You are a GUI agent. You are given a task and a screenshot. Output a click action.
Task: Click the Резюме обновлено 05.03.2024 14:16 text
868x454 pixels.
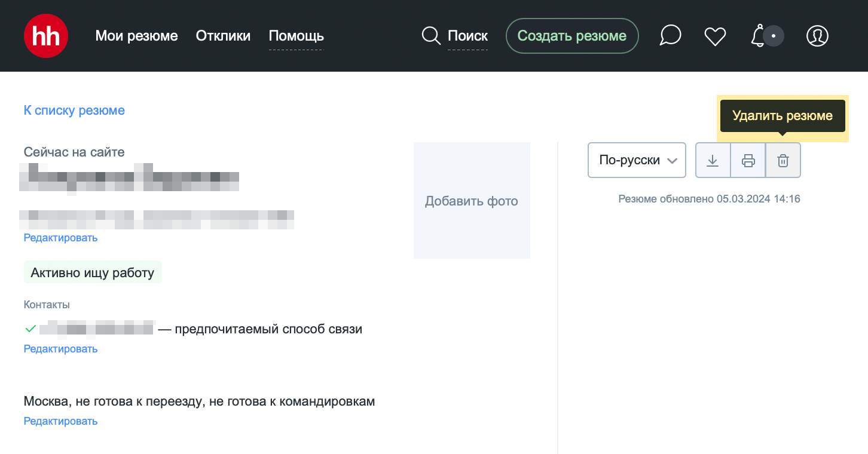point(709,199)
